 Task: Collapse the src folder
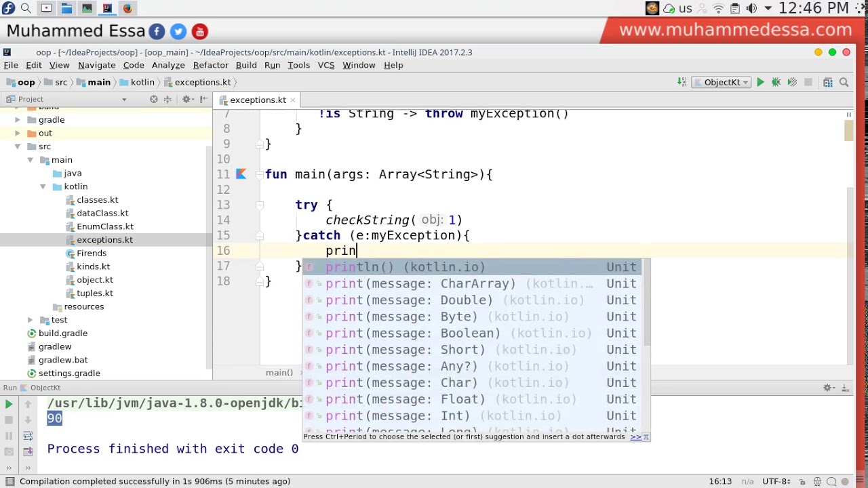18,146
